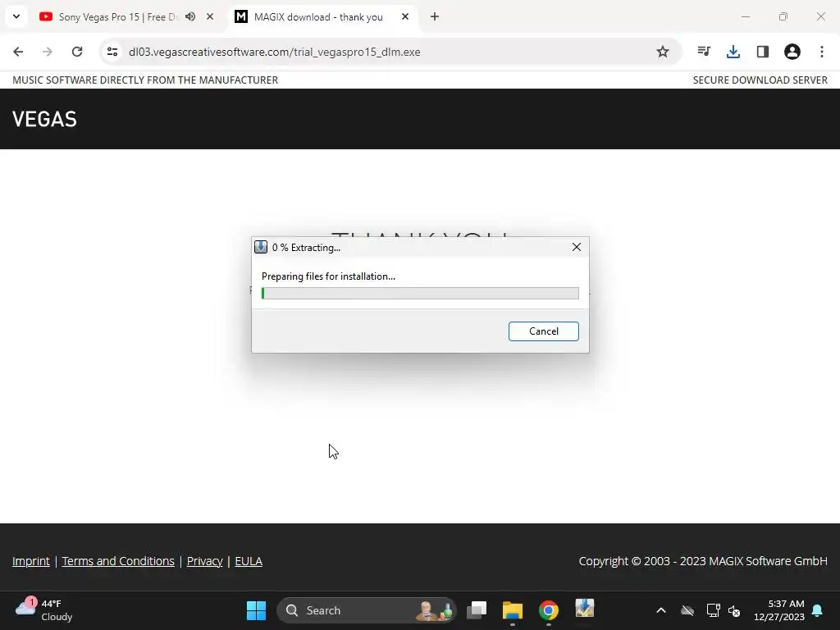Open a new browser tab

click(435, 16)
